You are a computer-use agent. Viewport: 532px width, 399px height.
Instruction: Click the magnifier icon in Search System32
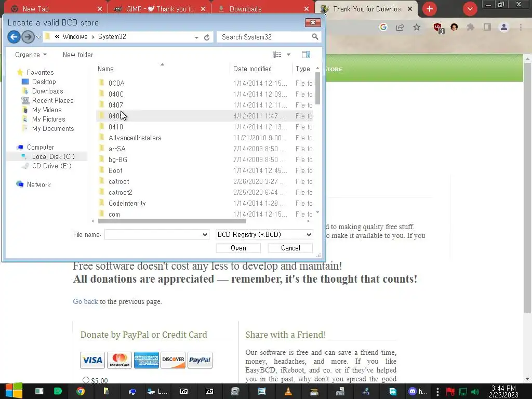[315, 37]
